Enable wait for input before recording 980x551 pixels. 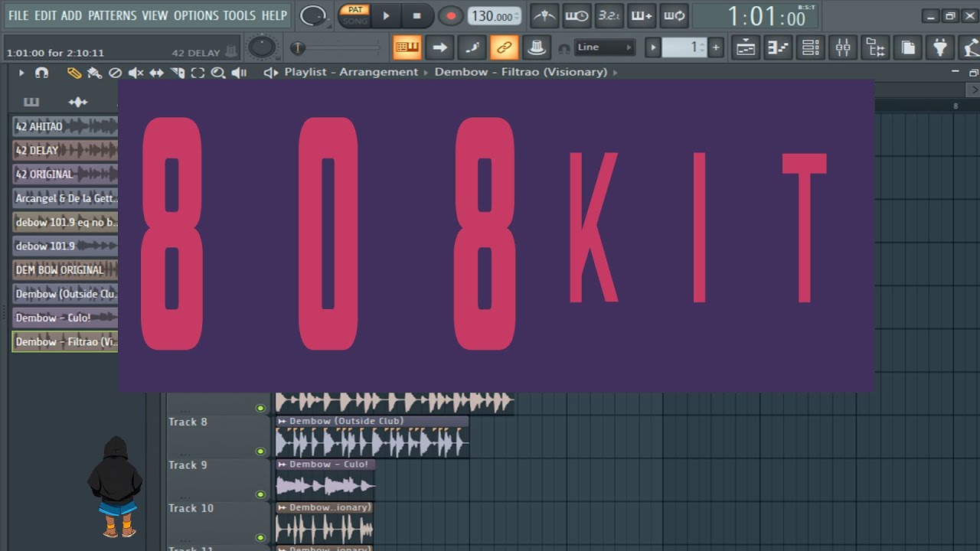click(577, 15)
